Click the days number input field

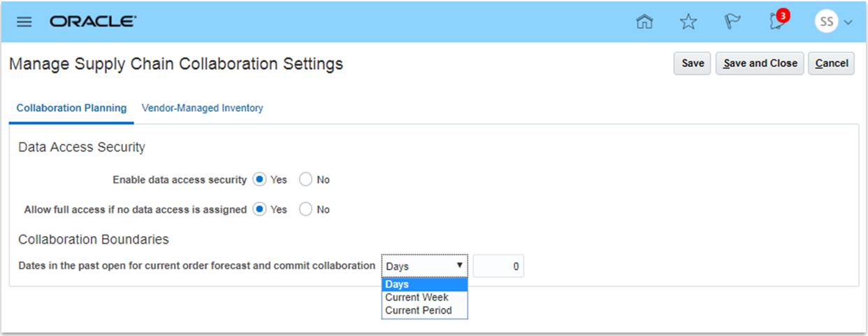498,266
